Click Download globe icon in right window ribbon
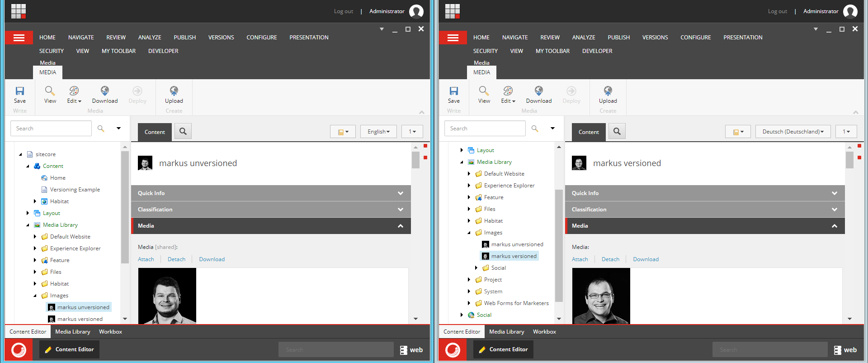 tap(539, 91)
